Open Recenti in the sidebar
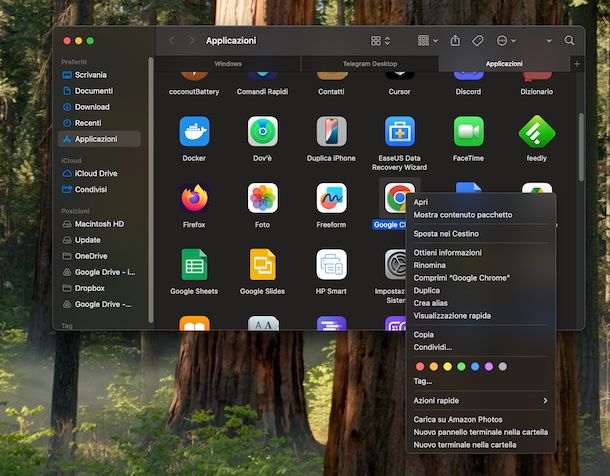This screenshot has width=610, height=476. (x=99, y=123)
